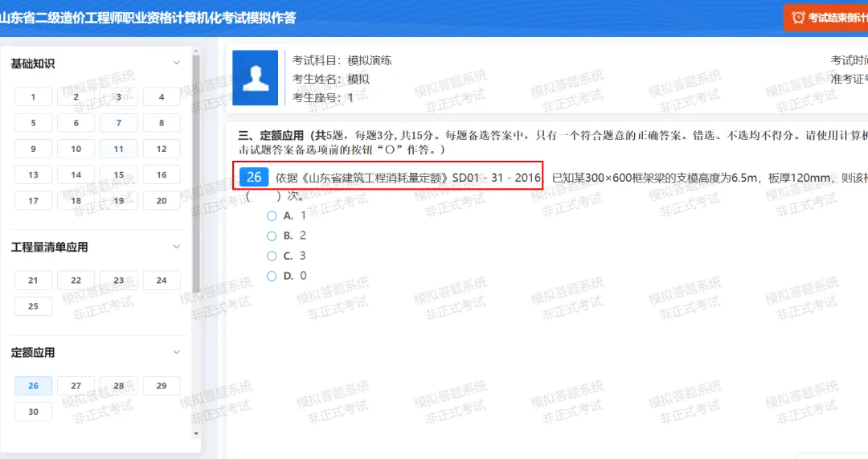
Task: Click the 考生座号: 1 text
Action: coord(323,98)
